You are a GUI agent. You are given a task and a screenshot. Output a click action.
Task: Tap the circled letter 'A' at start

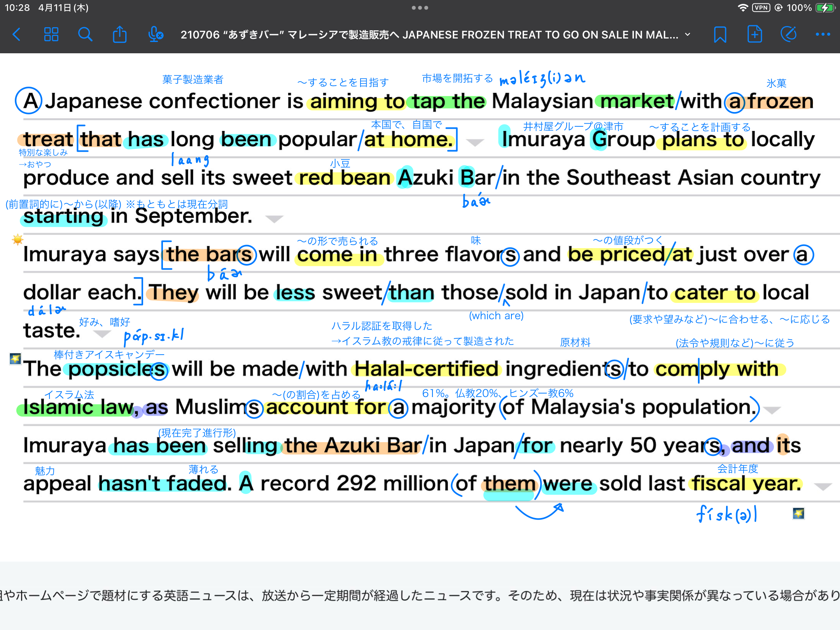click(x=28, y=101)
